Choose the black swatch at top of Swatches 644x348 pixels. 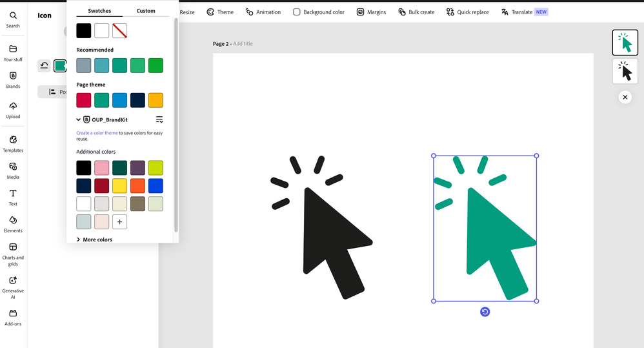(x=83, y=31)
